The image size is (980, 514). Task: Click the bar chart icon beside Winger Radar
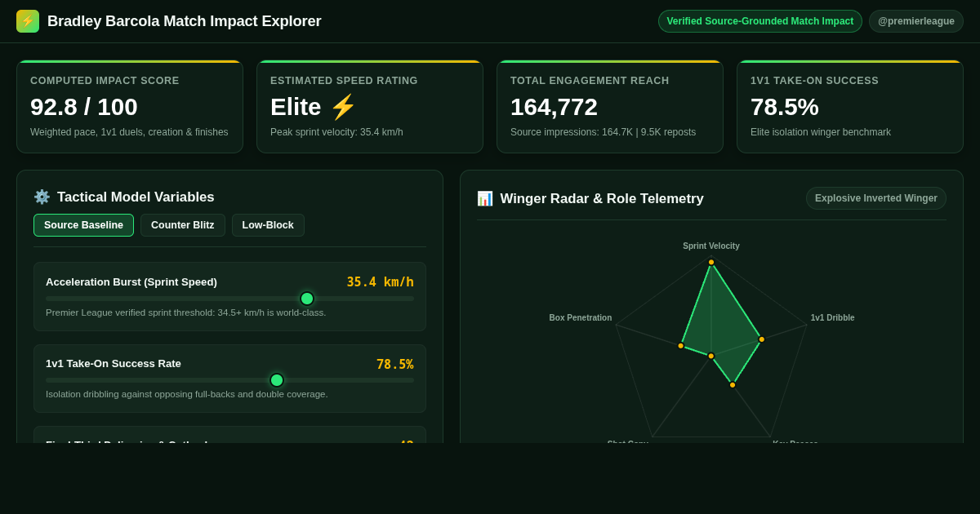tap(485, 198)
